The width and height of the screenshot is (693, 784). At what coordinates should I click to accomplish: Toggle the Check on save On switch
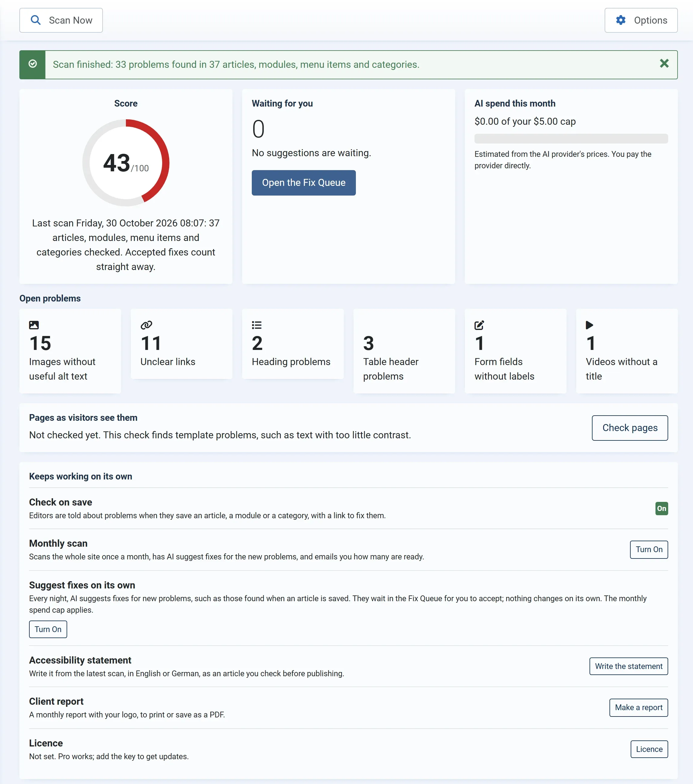click(x=661, y=508)
